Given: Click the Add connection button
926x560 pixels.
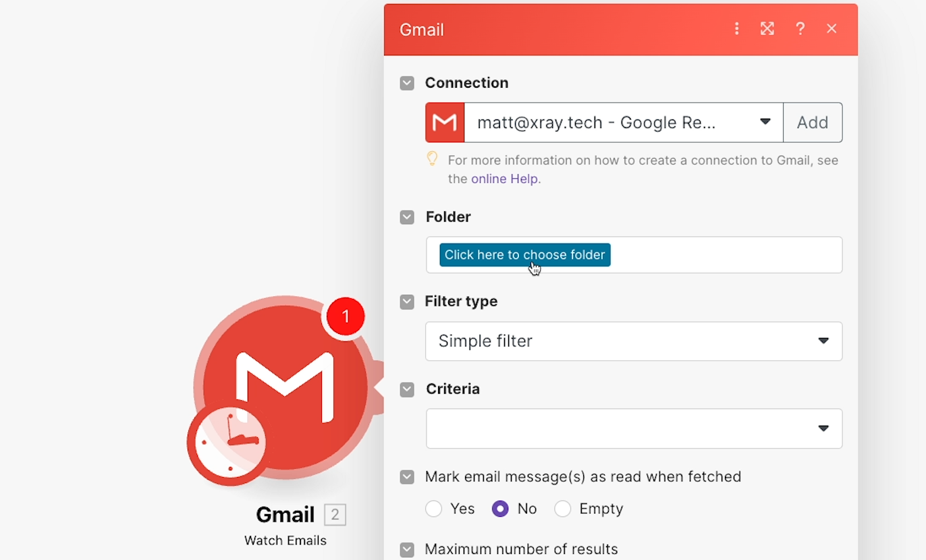Looking at the screenshot, I should point(813,122).
